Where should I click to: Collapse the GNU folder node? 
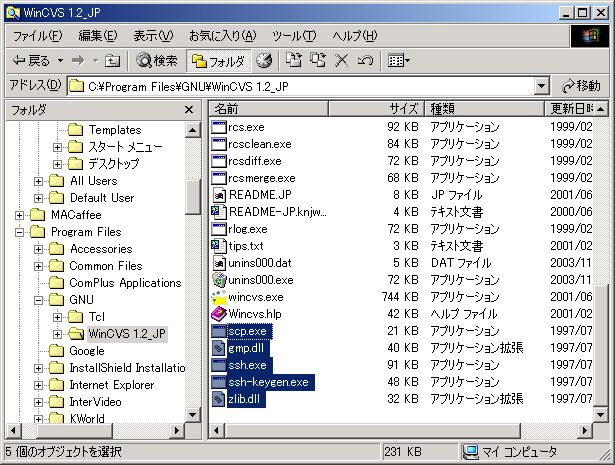tap(38, 300)
